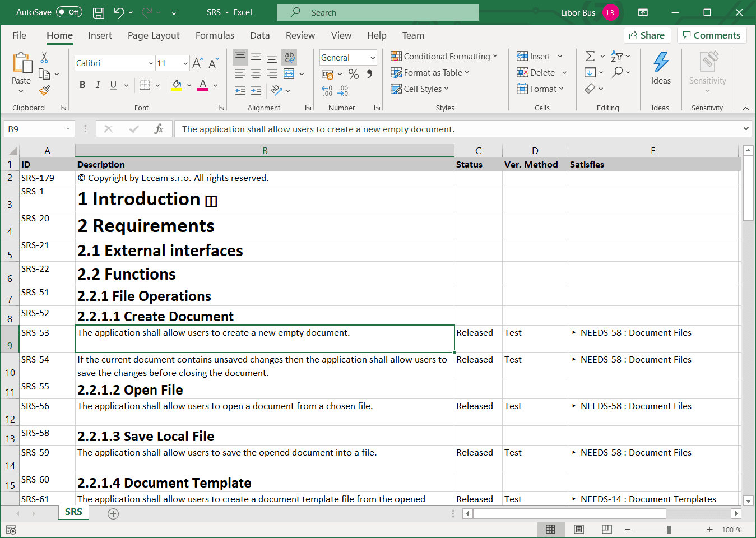Click the AutoSum sigma icon
This screenshot has width=756, height=538.
point(590,57)
